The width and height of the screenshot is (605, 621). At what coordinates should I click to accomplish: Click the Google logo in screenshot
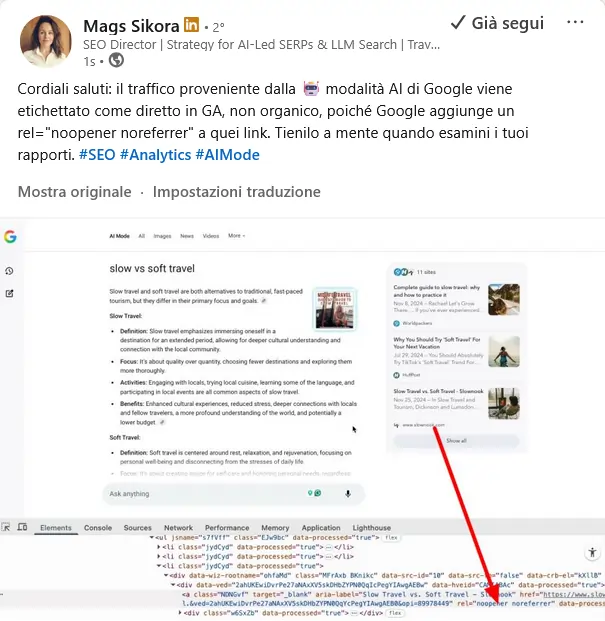click(x=10, y=236)
